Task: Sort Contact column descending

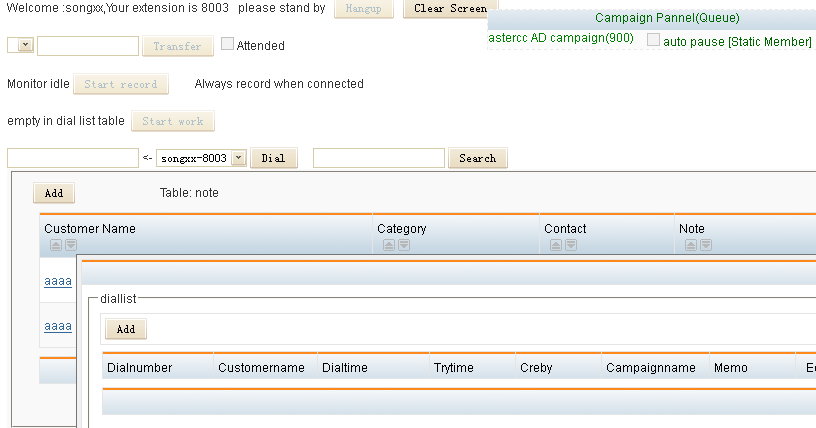Action: tap(571, 245)
